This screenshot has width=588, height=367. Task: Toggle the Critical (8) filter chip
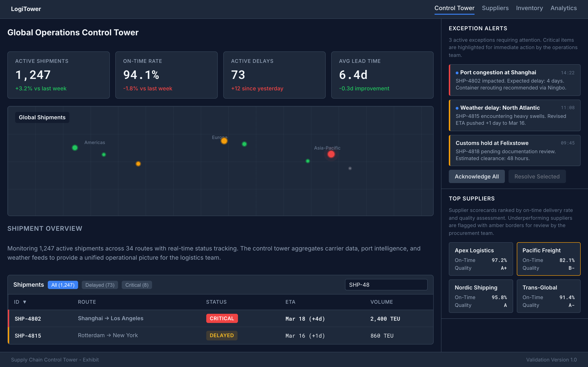click(x=137, y=285)
